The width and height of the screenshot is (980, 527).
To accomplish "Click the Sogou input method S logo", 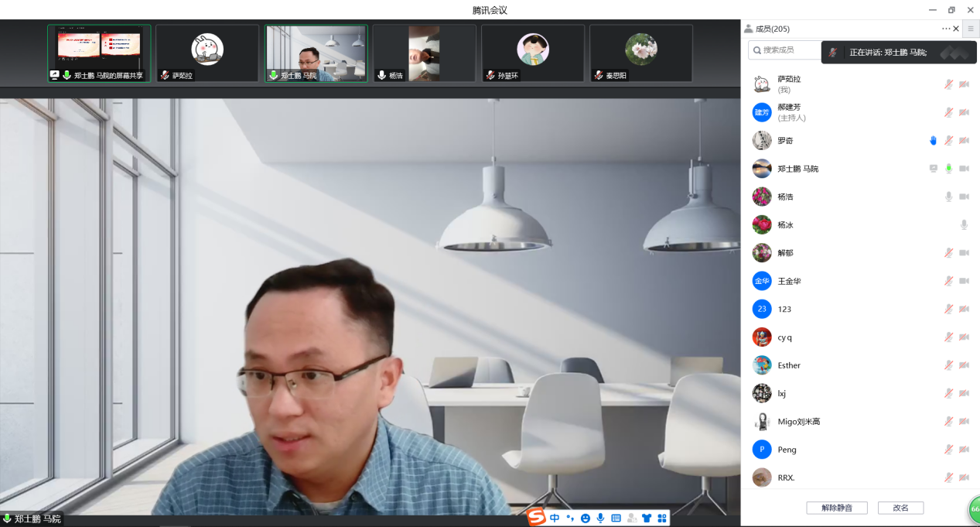I will point(536,517).
